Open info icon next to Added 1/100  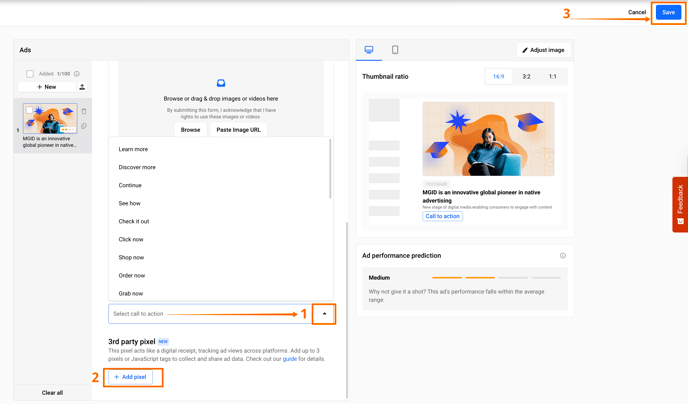[77, 74]
